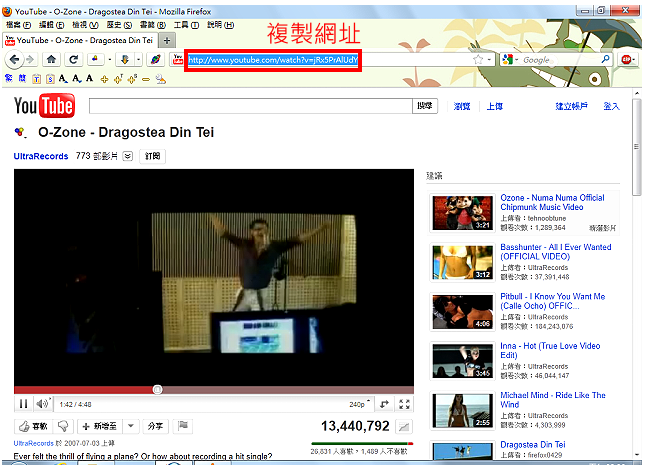Flag the video with the flag icon
The image size is (650, 470).
[182, 426]
